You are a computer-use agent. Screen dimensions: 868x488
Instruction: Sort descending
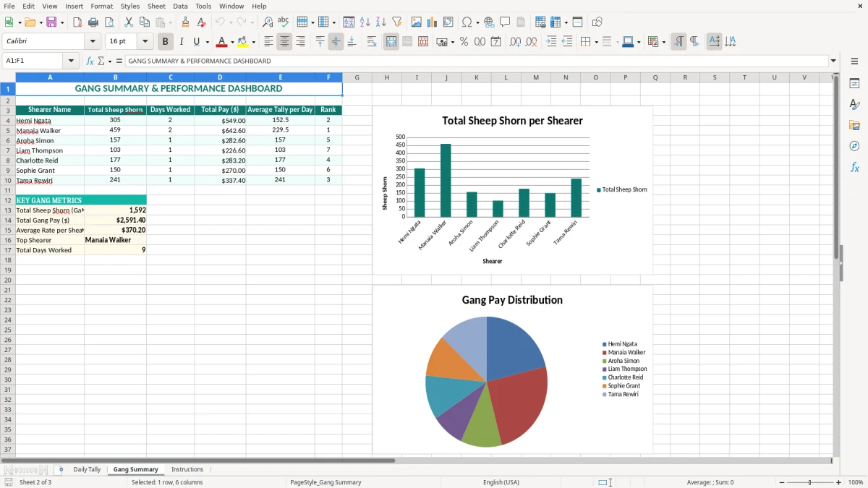pyautogui.click(x=381, y=22)
